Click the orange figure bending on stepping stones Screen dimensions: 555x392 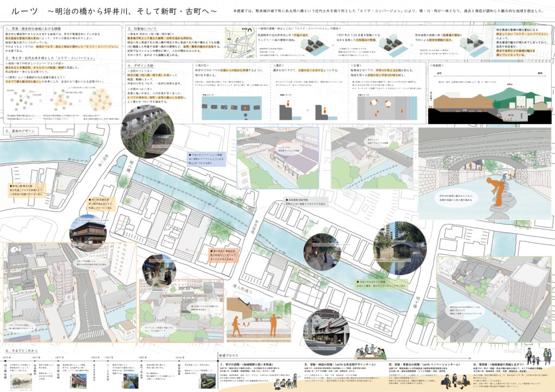[492, 187]
